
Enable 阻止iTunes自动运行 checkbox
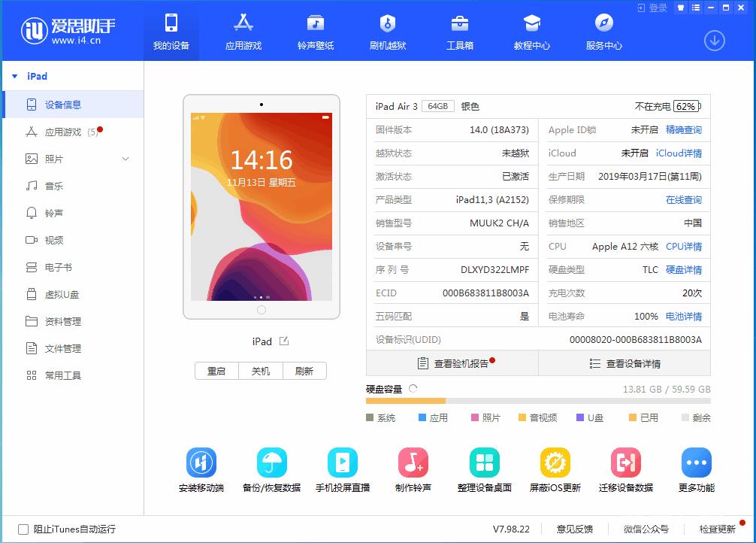click(21, 529)
